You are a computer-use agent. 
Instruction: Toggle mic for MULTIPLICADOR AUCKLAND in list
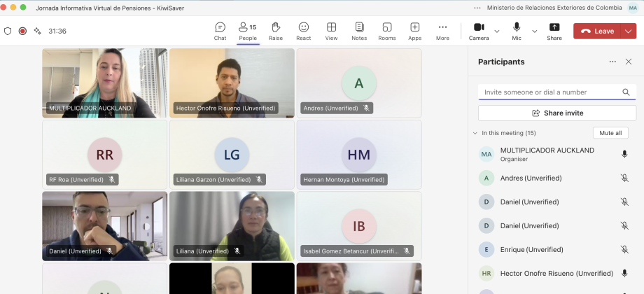(624, 154)
